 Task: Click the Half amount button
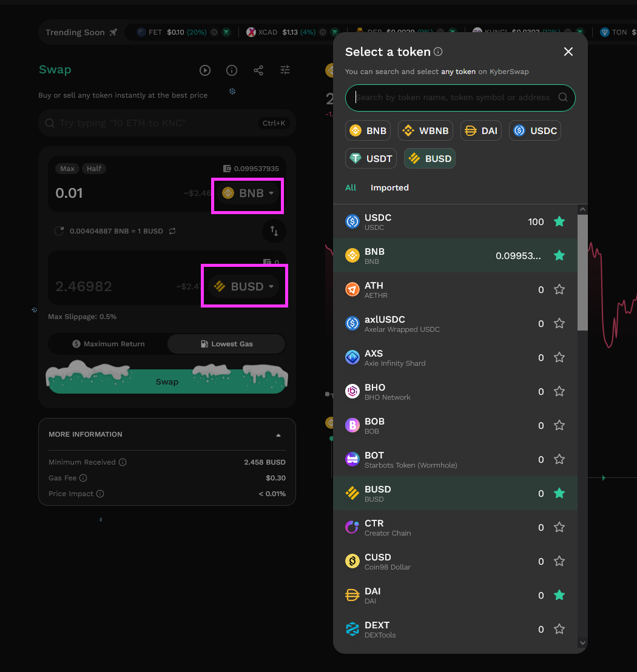94,169
